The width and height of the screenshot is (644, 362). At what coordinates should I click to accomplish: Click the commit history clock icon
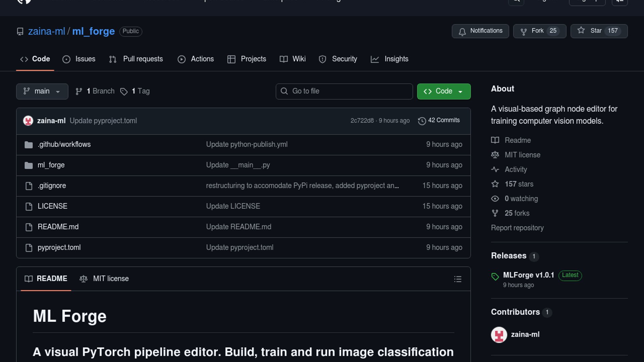click(x=422, y=121)
